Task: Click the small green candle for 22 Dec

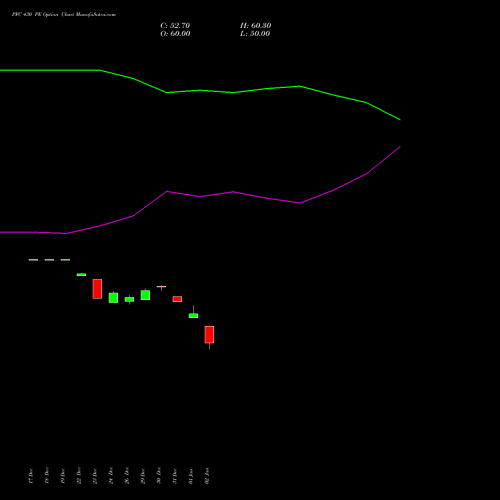Action: pos(81,275)
